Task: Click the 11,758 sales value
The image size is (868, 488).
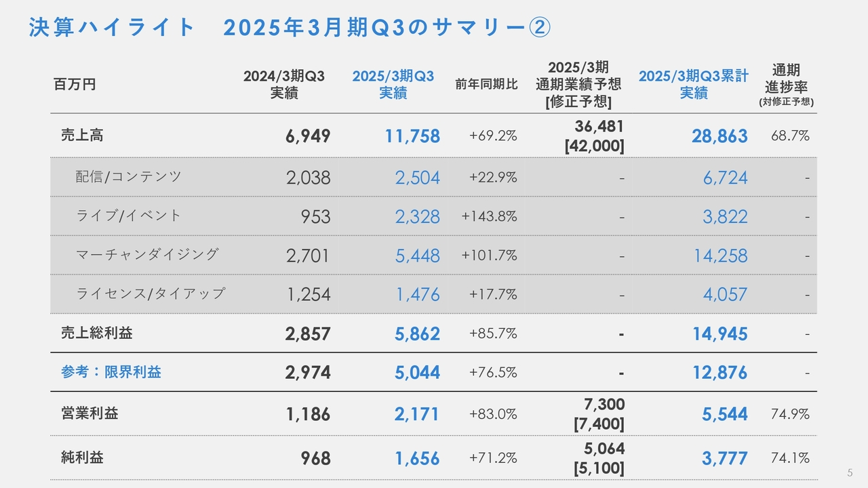Action: pyautogui.click(x=412, y=136)
